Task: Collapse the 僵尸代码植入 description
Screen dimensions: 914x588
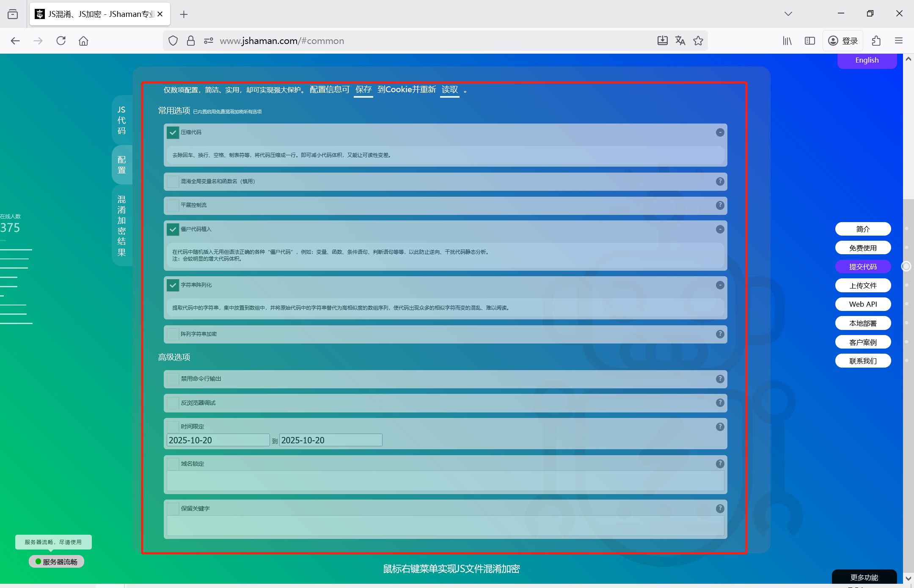Action: coord(720,229)
